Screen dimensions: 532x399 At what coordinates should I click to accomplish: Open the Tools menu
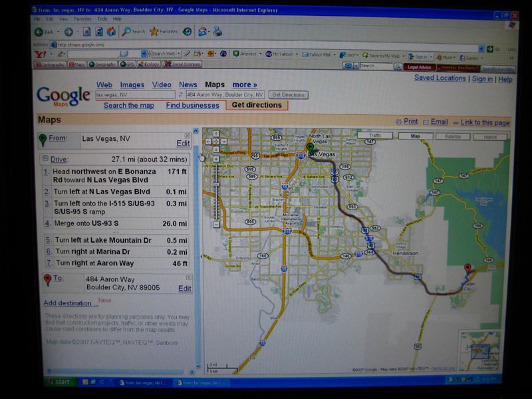tap(102, 19)
